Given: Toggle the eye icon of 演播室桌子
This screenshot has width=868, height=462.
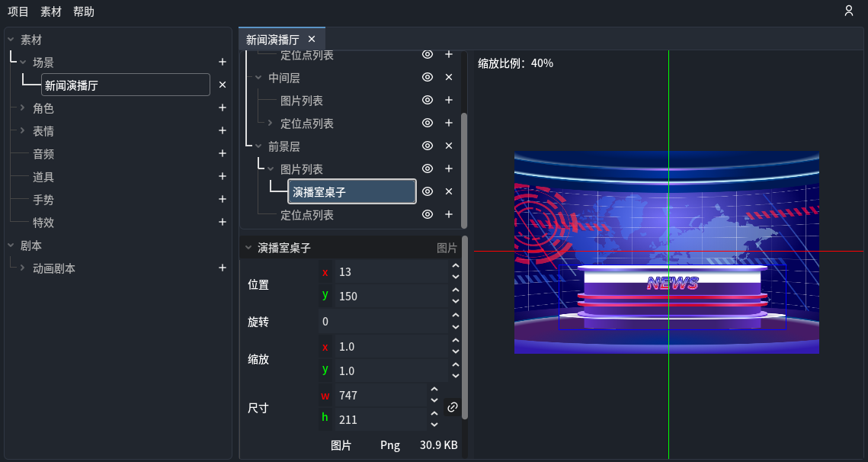Looking at the screenshot, I should [427, 191].
